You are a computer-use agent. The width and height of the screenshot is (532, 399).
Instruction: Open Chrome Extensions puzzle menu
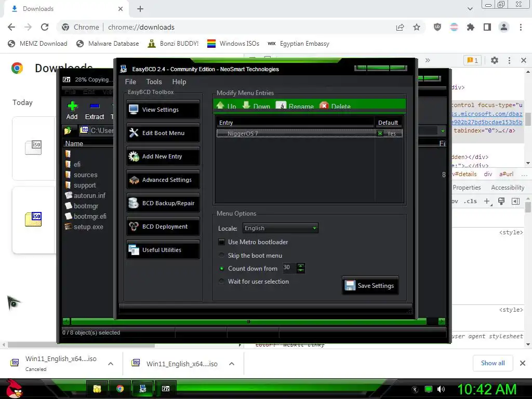tap(471, 27)
